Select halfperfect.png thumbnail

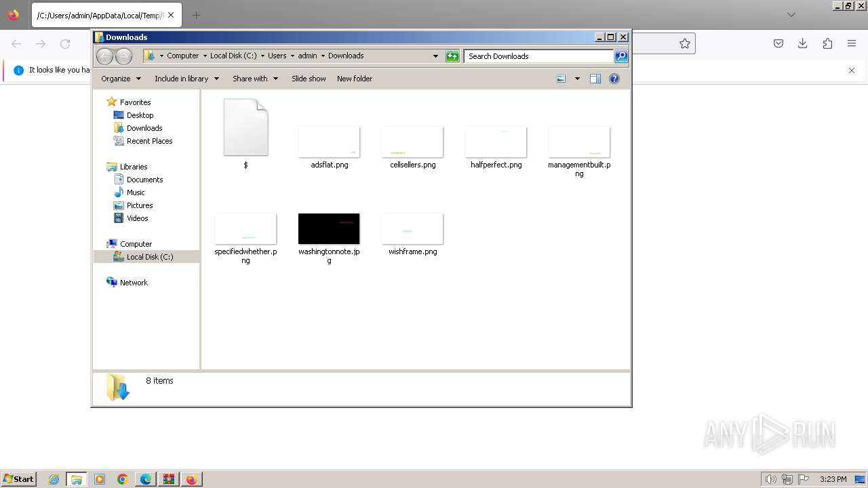tap(496, 142)
